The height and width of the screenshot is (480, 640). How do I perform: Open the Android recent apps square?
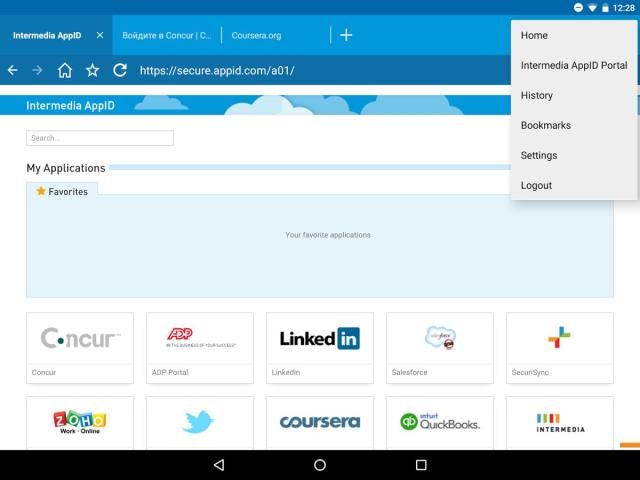(x=421, y=465)
